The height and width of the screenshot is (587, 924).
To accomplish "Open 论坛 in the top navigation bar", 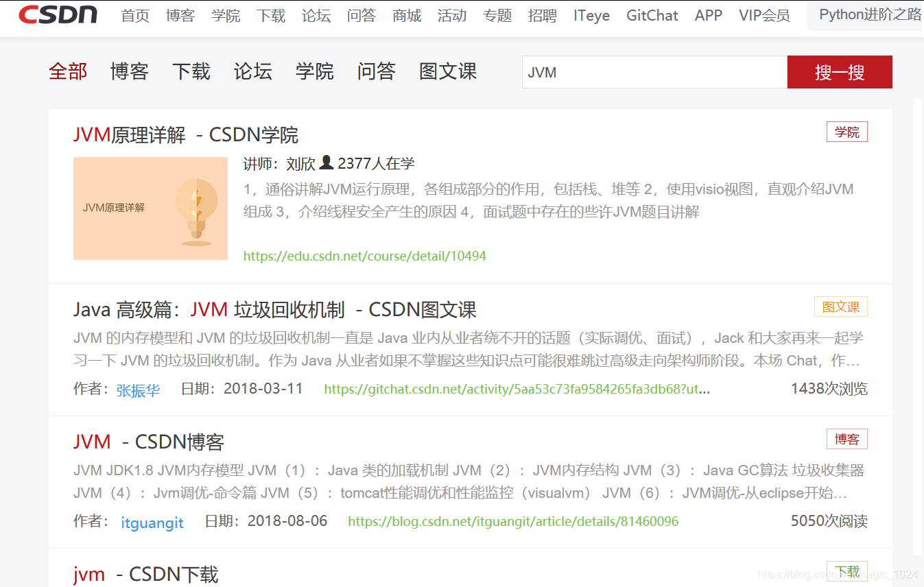I will click(316, 15).
